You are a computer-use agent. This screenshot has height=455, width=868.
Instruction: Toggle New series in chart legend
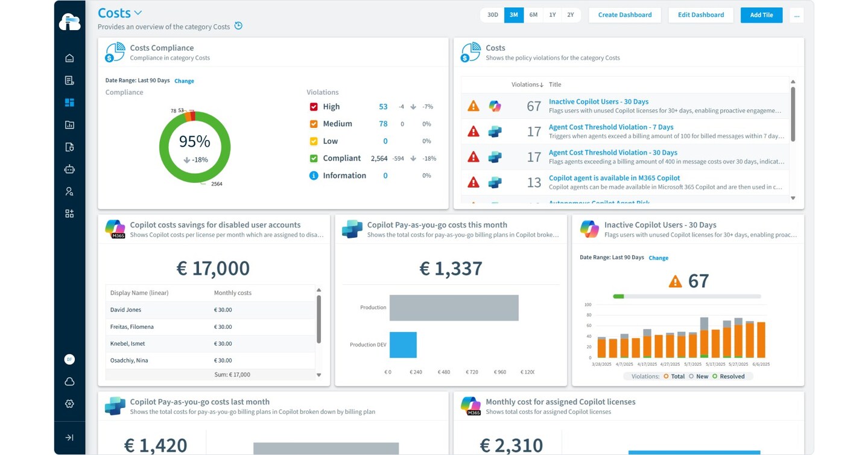pyautogui.click(x=699, y=376)
